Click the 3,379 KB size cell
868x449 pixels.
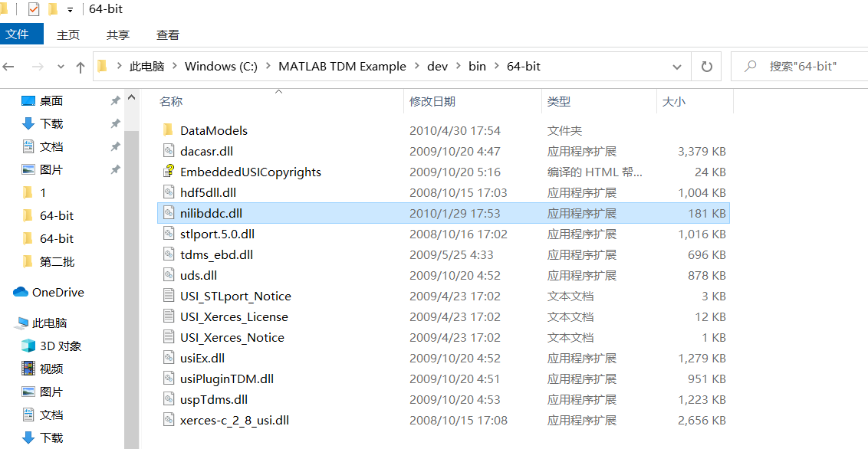(x=702, y=151)
